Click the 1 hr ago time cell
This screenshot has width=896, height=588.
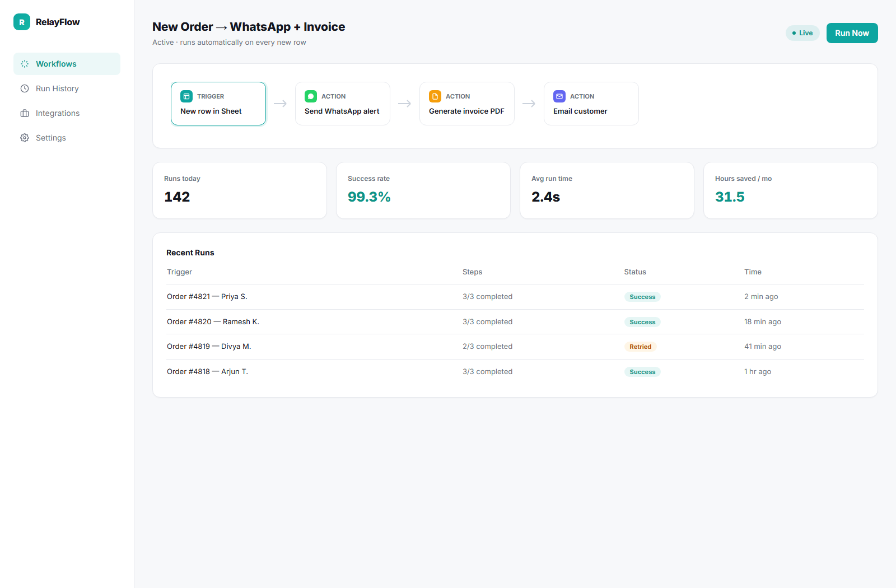758,372
